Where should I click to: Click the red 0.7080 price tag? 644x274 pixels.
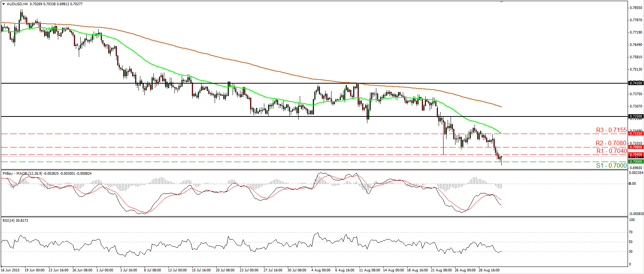point(636,147)
